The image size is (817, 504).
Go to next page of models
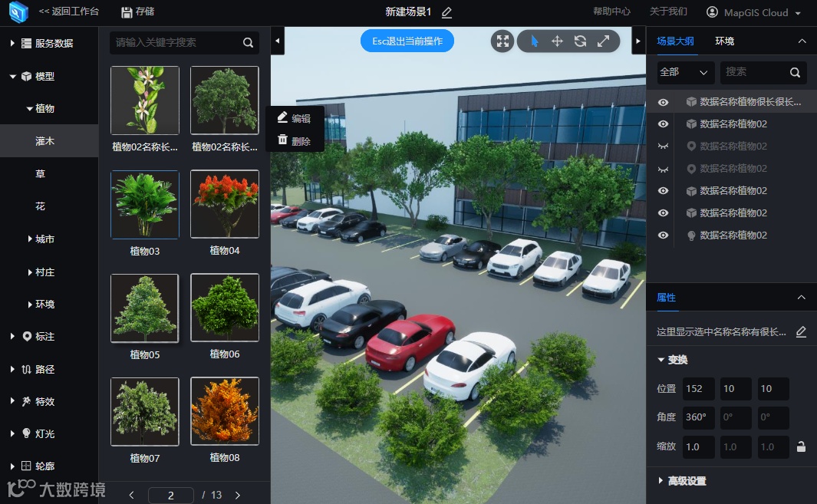238,495
